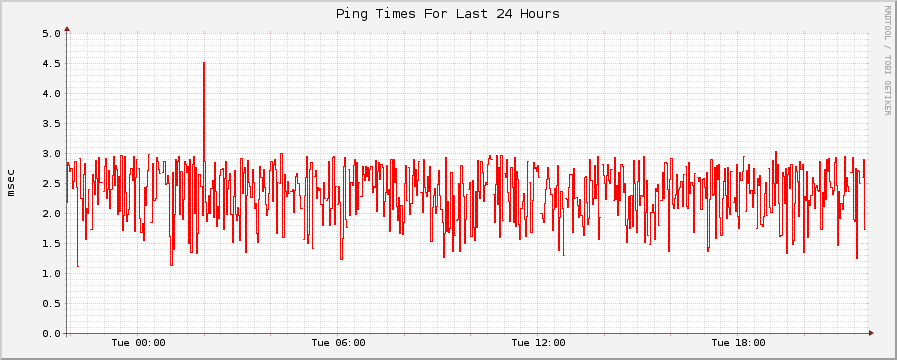The image size is (897, 360).
Task: Click the "RRDTOOL / TOBI OETIKER" vertical credit text
Action: pos(887,61)
